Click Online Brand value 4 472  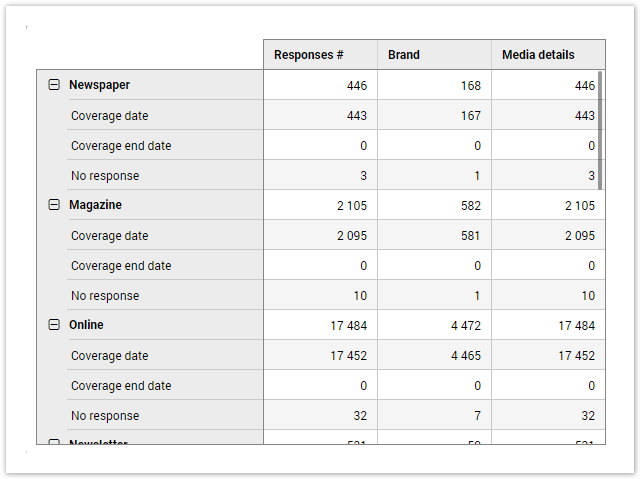tap(462, 326)
